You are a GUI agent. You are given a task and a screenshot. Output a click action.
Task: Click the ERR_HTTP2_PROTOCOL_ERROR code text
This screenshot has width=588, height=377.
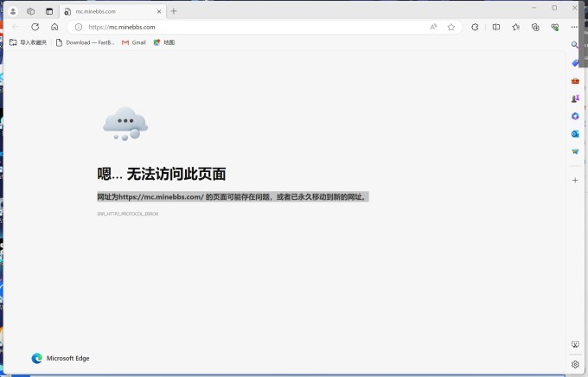(128, 214)
